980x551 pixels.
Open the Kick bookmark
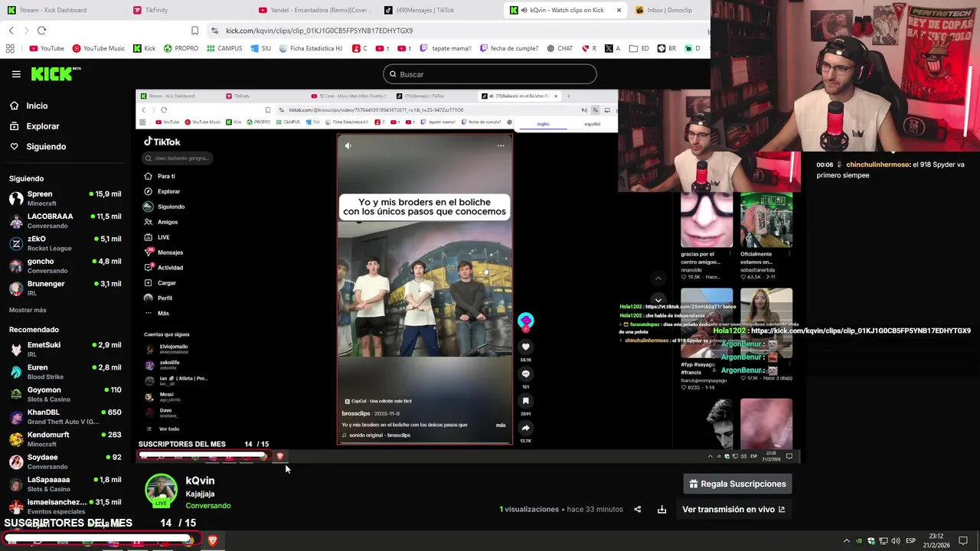pos(144,48)
